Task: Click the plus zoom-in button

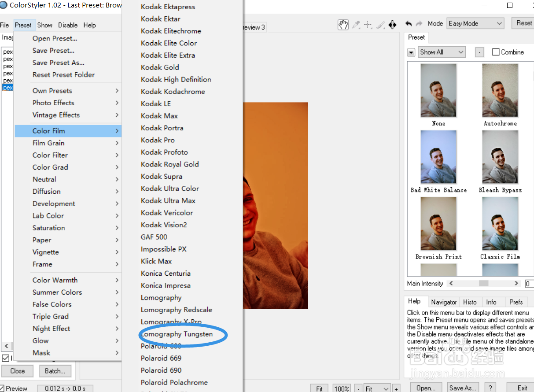Action: click(x=396, y=388)
